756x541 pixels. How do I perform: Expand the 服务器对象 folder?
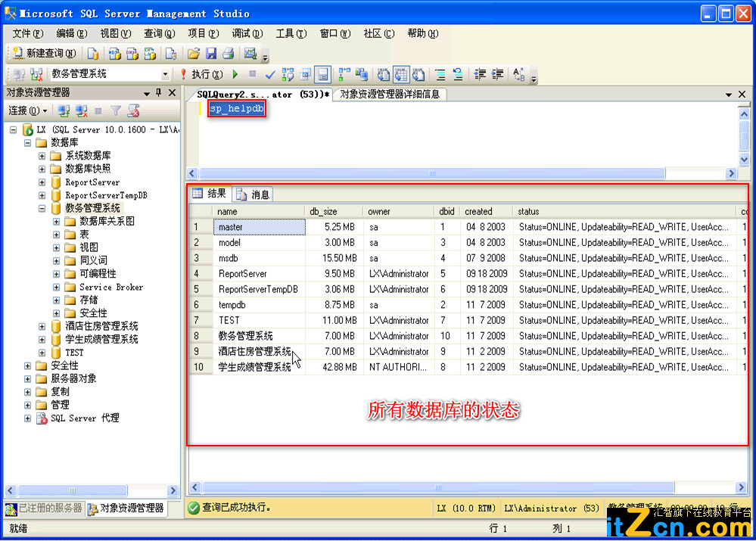click(x=28, y=378)
